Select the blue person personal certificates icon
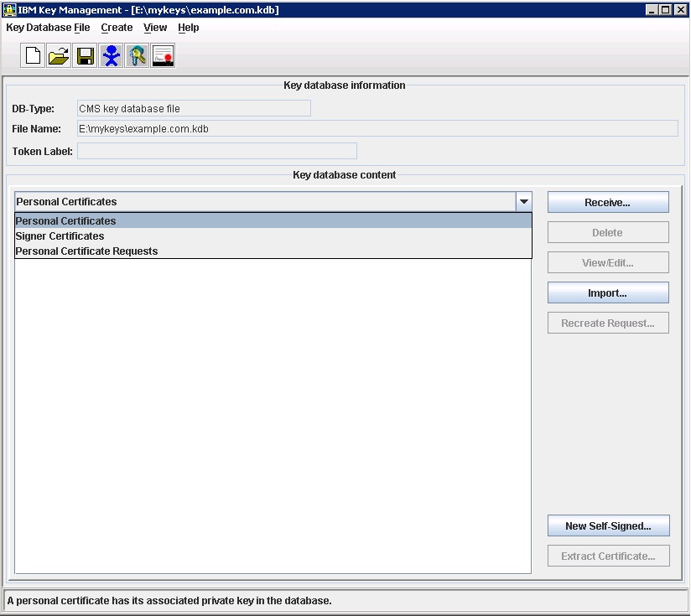 111,54
